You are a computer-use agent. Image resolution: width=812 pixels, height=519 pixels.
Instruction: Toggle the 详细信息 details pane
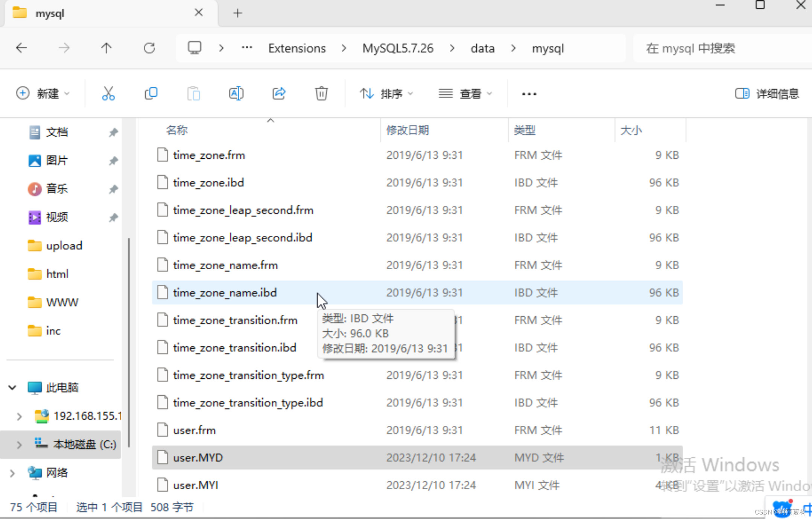(x=767, y=94)
